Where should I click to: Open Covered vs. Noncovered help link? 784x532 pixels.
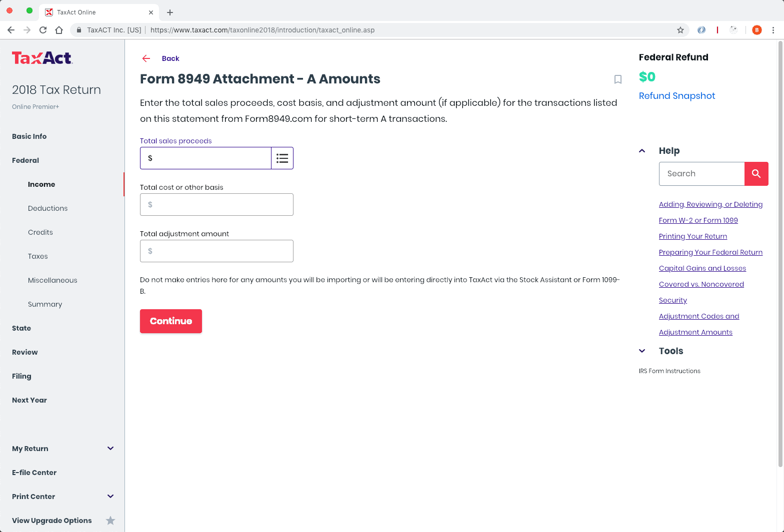click(x=701, y=284)
